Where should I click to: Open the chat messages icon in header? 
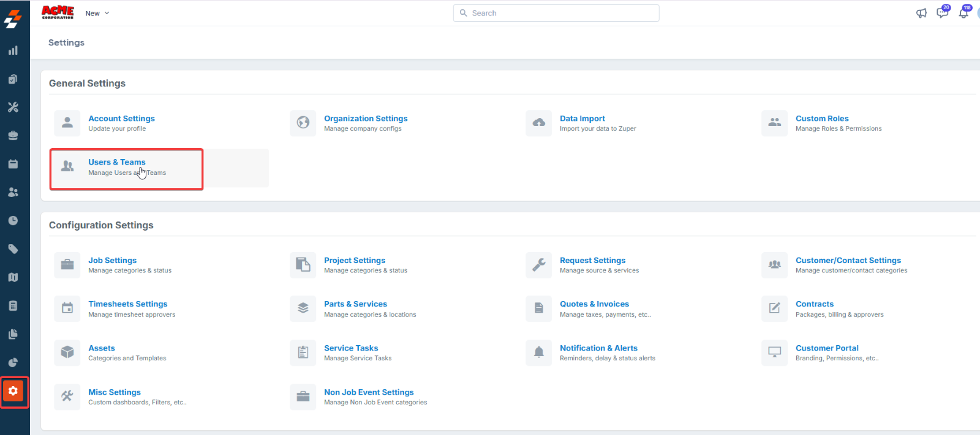[x=942, y=13]
